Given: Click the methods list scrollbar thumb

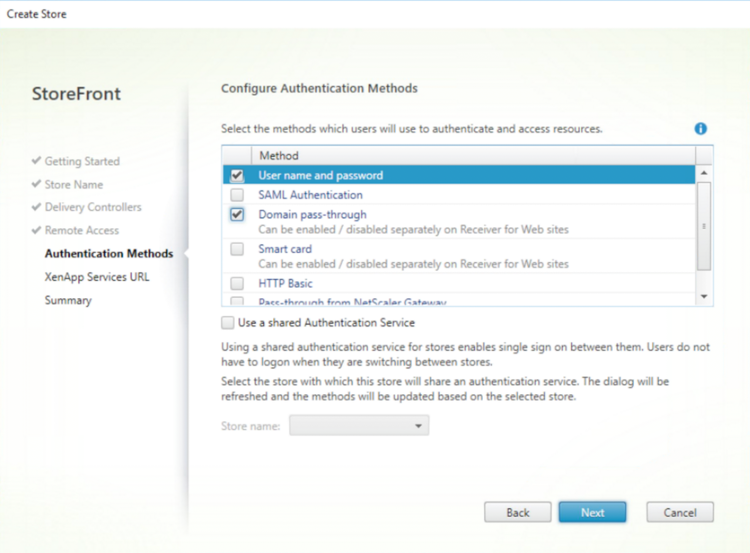Looking at the screenshot, I should coord(704,226).
